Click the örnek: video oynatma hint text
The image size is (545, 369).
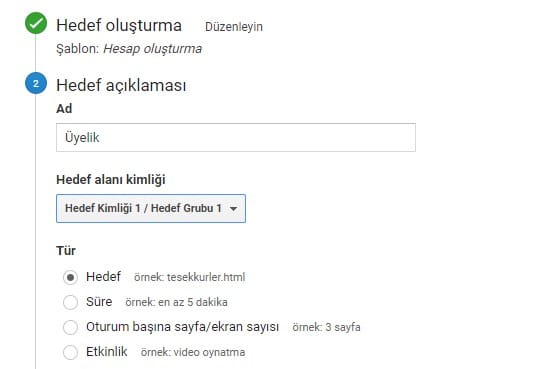[193, 352]
